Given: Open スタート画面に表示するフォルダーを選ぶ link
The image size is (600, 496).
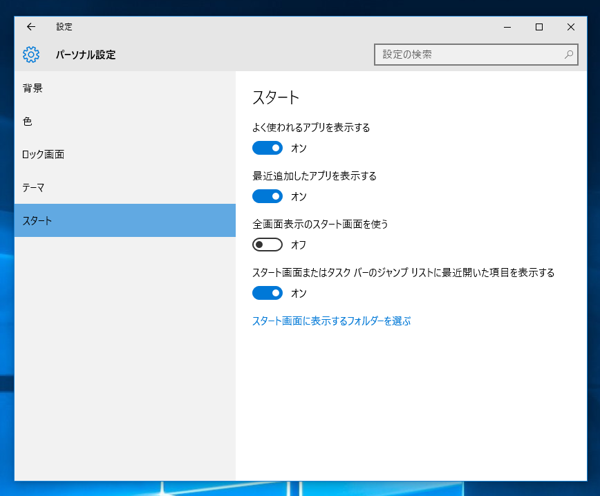Looking at the screenshot, I should pos(331,321).
